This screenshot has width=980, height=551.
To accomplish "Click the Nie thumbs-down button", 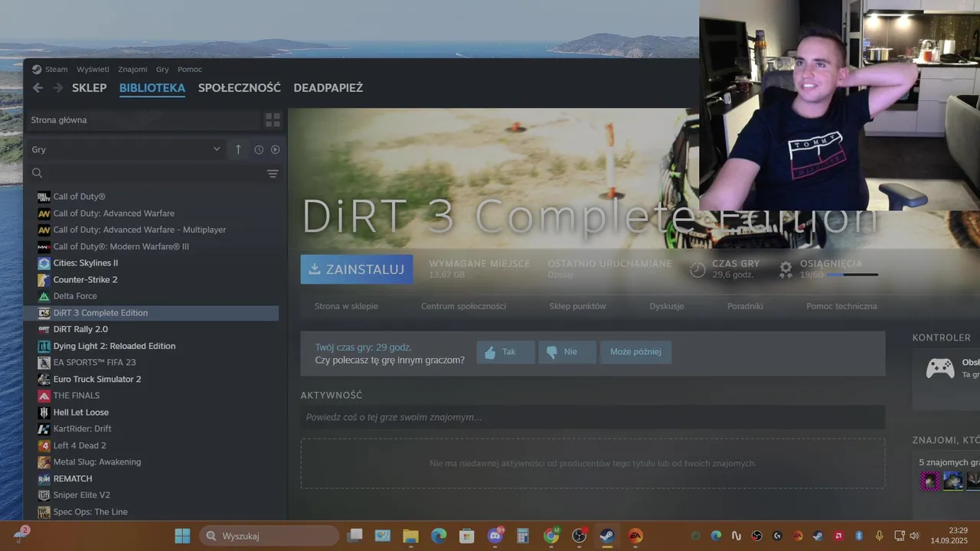I will [x=567, y=352].
